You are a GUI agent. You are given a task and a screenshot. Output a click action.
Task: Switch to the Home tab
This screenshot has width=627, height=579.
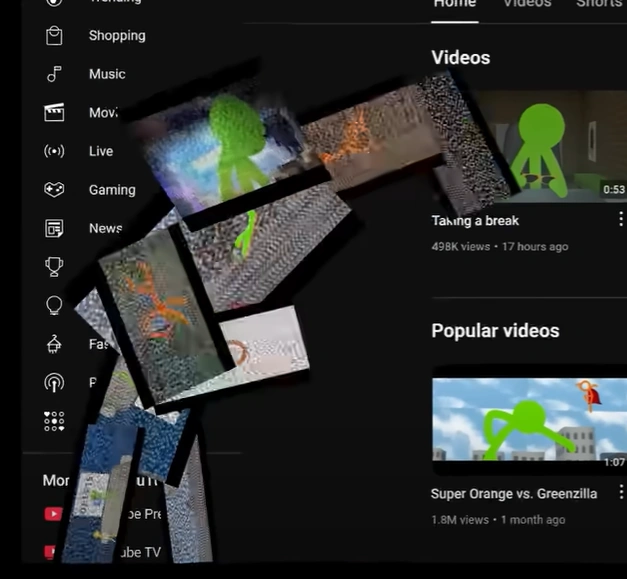(x=455, y=4)
